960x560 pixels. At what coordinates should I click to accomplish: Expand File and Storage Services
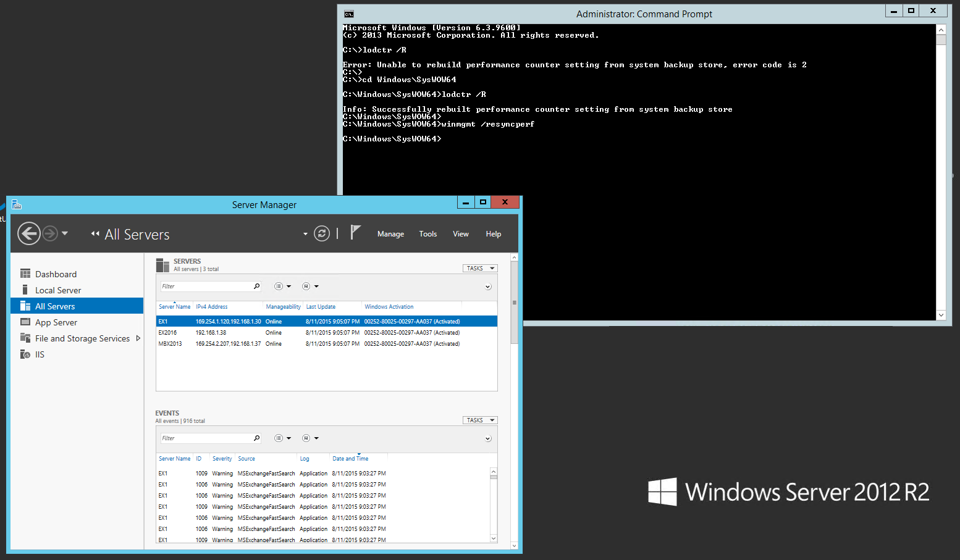pyautogui.click(x=138, y=338)
